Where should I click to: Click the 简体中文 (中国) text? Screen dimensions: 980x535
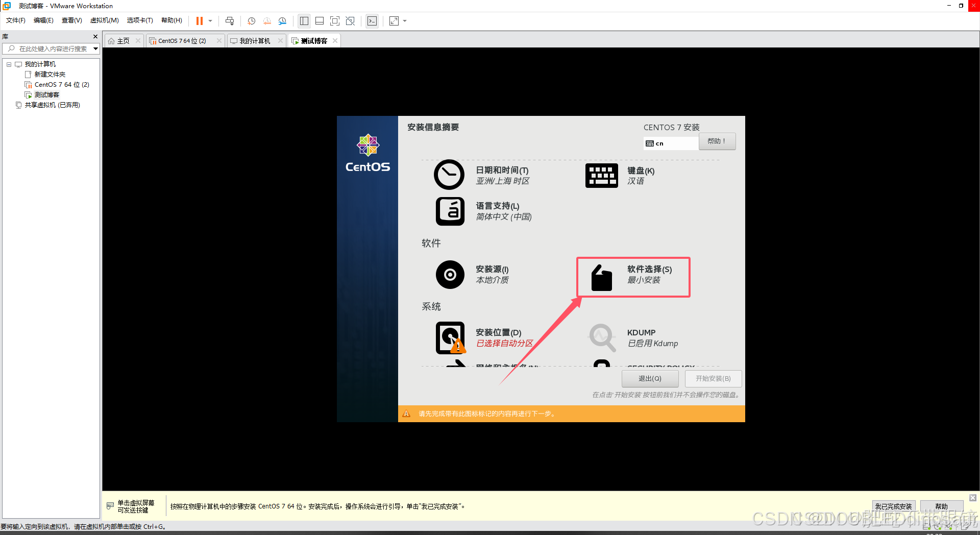pyautogui.click(x=504, y=217)
